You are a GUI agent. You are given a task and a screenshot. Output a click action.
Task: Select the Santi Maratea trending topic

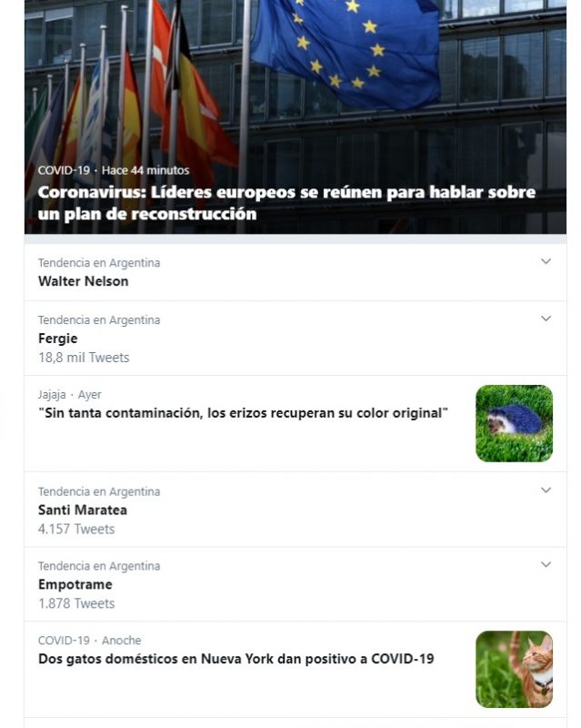(83, 510)
